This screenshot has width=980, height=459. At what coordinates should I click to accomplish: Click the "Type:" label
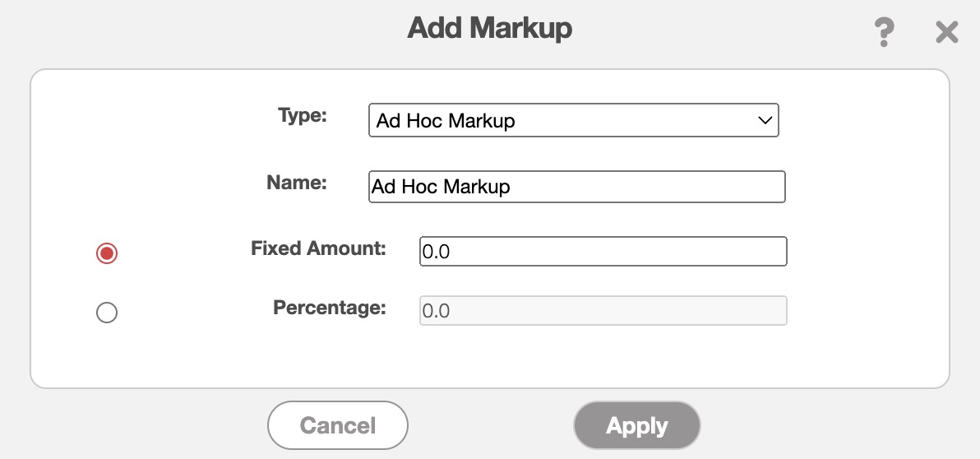(303, 116)
